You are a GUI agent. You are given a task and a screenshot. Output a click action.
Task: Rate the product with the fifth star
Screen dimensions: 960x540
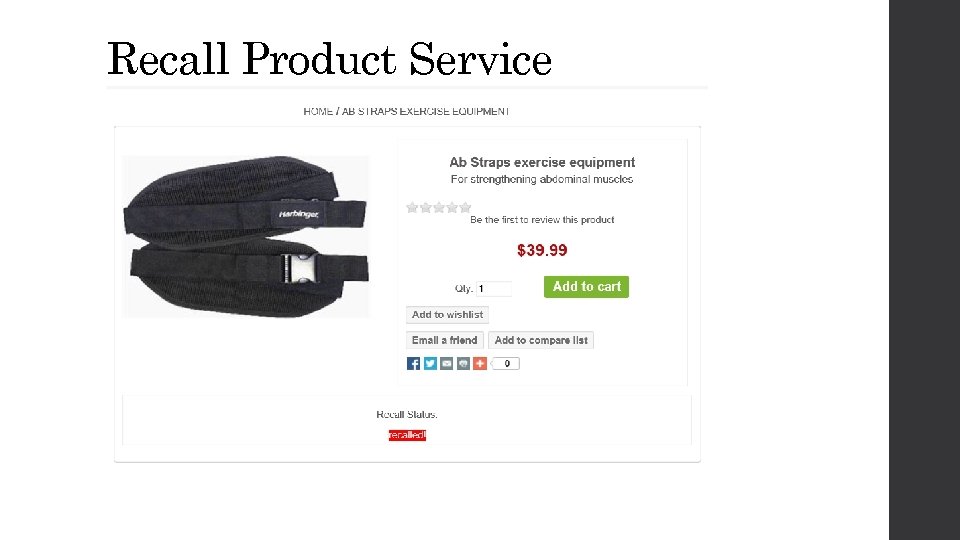(465, 208)
